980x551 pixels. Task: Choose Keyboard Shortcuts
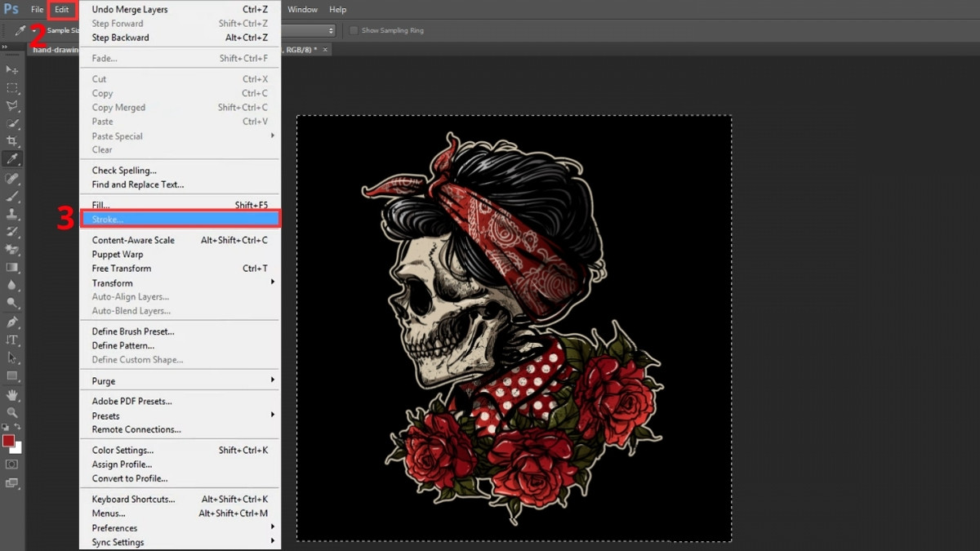(x=180, y=500)
